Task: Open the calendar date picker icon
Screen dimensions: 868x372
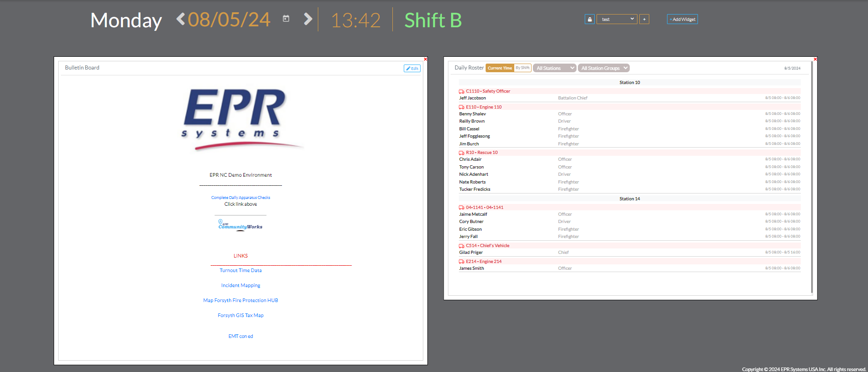Action: pyautogui.click(x=286, y=19)
